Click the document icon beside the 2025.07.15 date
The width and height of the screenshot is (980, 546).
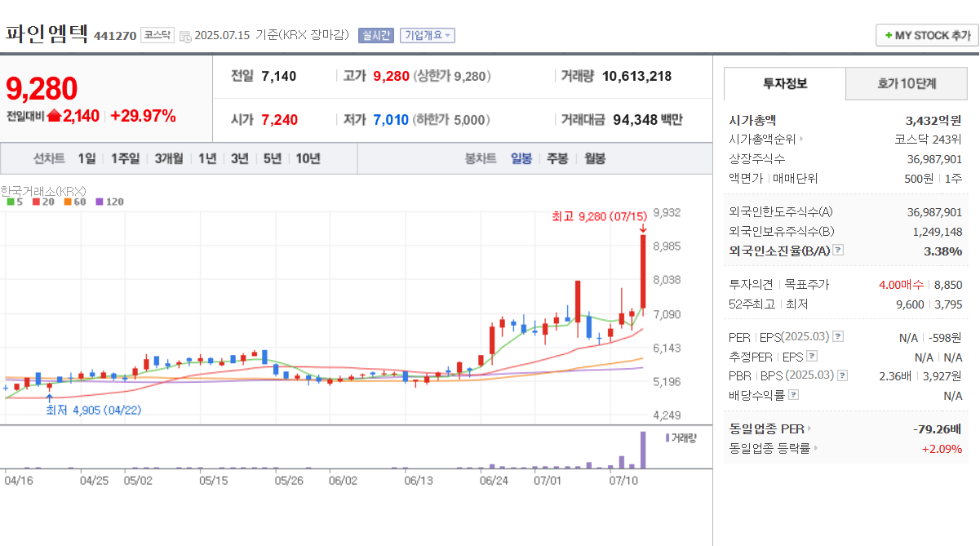tap(185, 36)
